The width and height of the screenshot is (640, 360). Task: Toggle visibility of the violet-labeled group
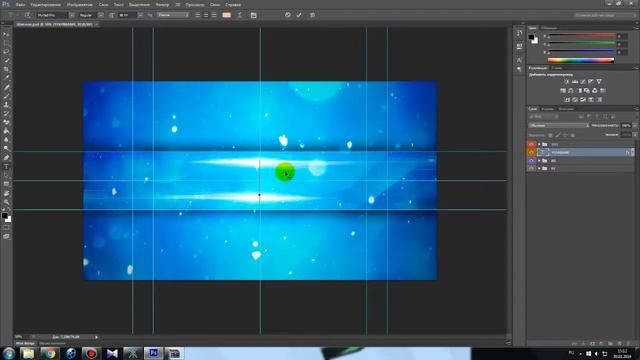[x=531, y=160]
